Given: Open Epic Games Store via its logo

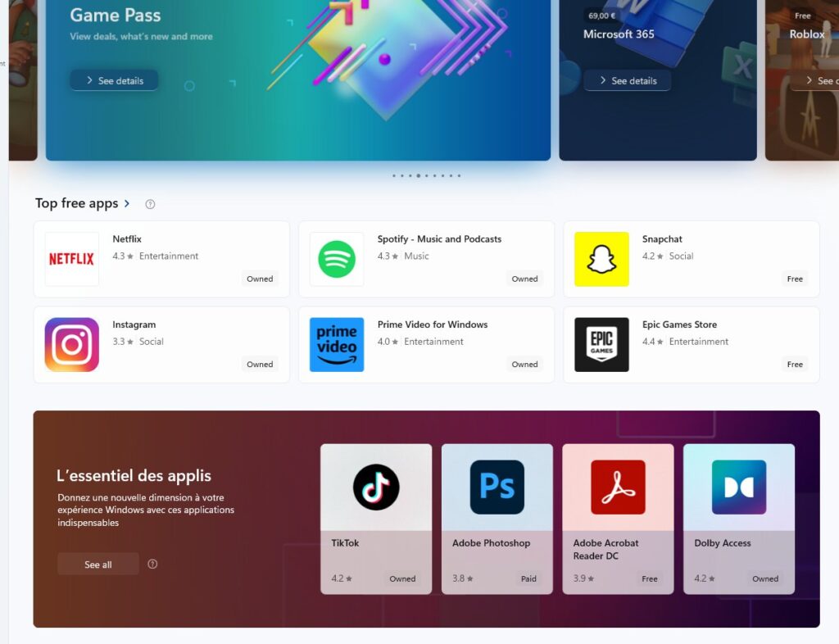Looking at the screenshot, I should [601, 344].
